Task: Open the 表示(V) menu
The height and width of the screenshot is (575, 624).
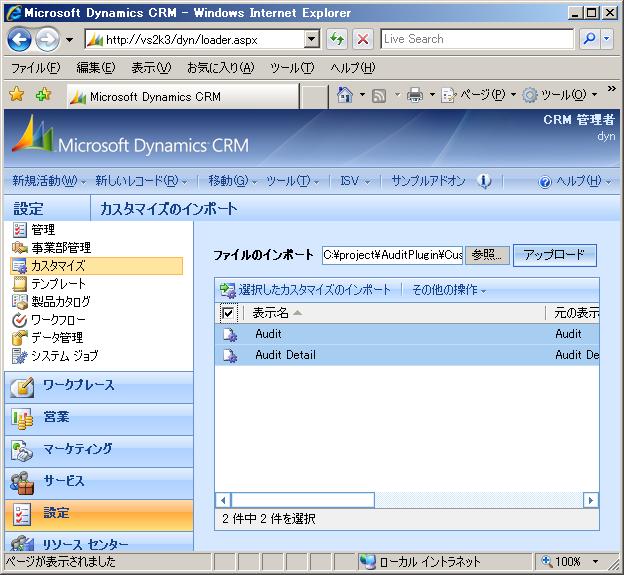Action: click(x=151, y=68)
